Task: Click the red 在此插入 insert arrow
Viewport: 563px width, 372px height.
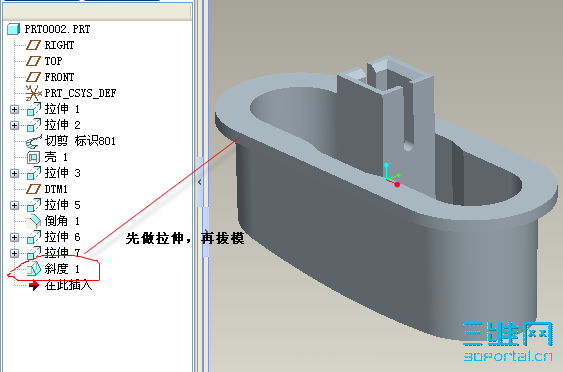Action: (34, 285)
